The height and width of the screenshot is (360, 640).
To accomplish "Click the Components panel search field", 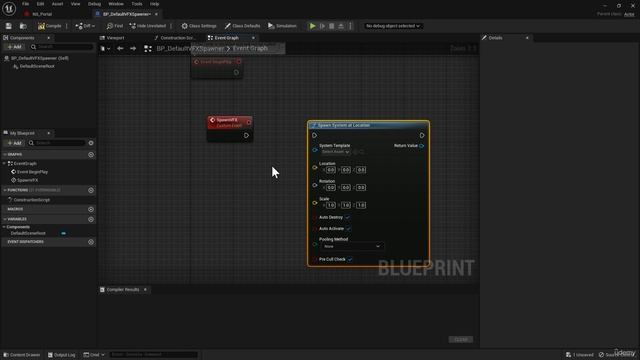I will pos(62,47).
